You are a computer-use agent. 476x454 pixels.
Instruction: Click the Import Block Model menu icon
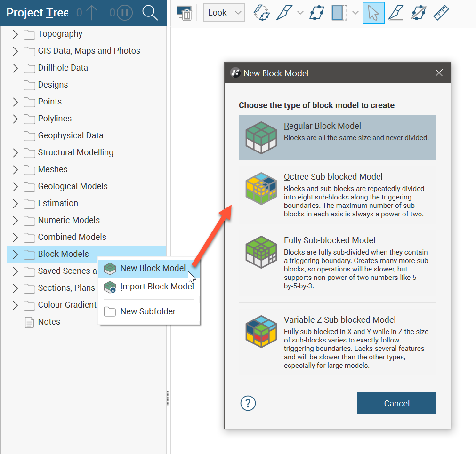110,287
